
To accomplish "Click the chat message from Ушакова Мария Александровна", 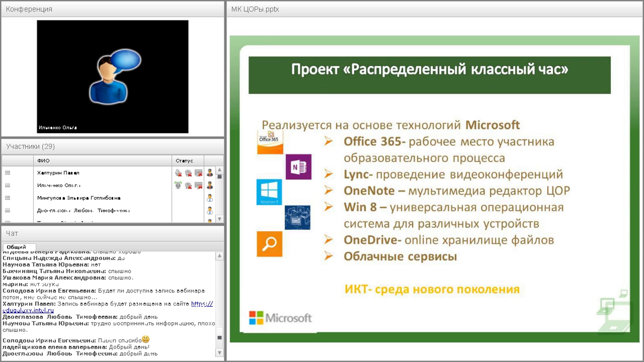I will coord(68,278).
